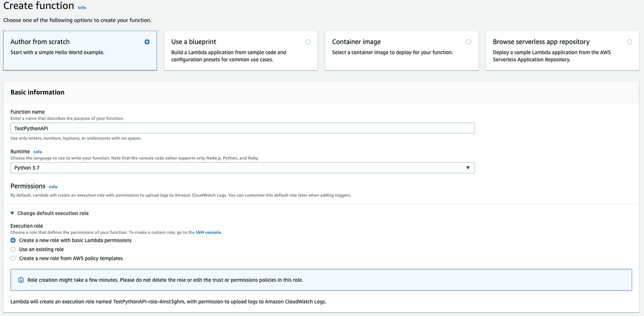This screenshot has height=316, width=644.
Task: Open Info link next to Create function
Action: pos(82,8)
